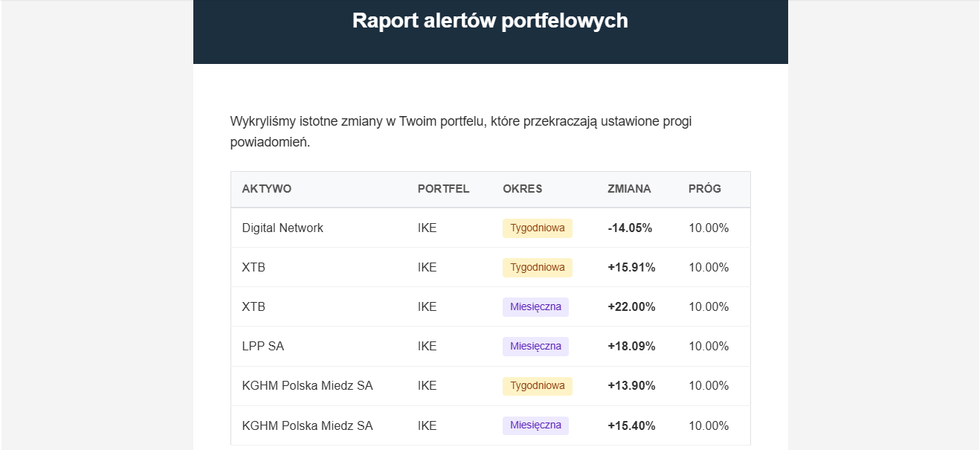Click the OKRES column header
Screen dimensions: 980x450
pos(522,189)
